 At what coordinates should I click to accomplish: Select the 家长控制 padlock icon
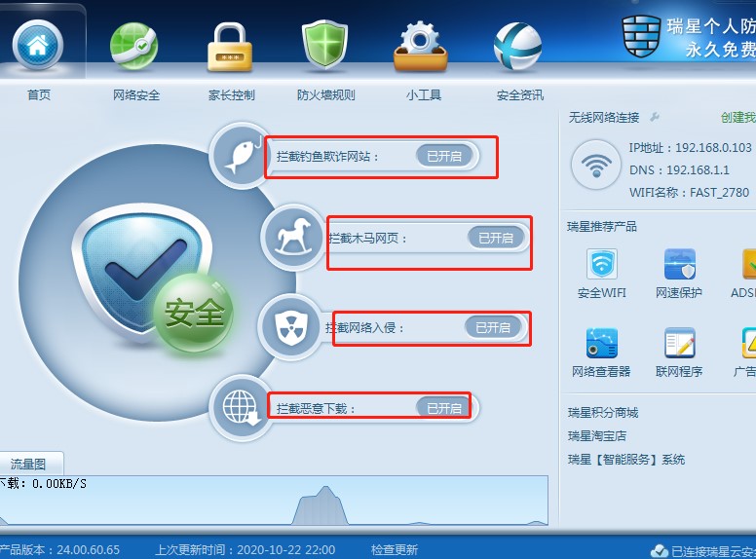pyautogui.click(x=230, y=48)
